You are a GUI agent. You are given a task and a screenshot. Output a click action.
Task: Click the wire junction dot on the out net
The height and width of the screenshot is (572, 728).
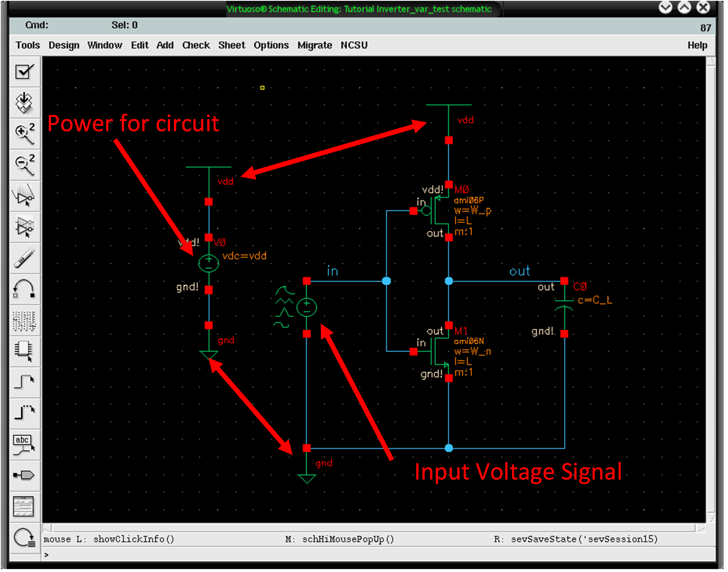coord(449,281)
